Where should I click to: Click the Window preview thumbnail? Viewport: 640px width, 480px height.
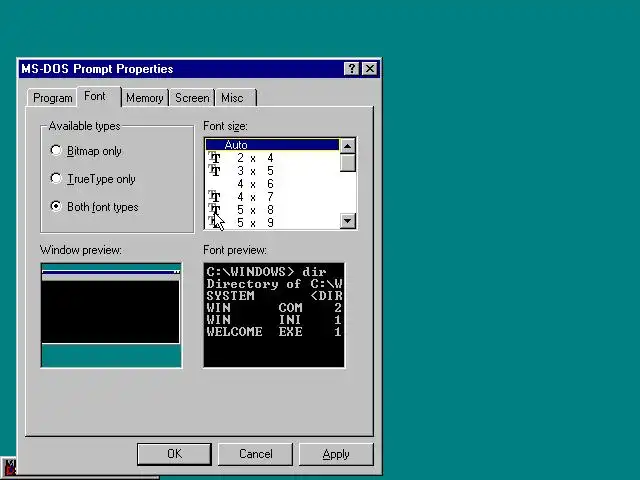tap(111, 315)
